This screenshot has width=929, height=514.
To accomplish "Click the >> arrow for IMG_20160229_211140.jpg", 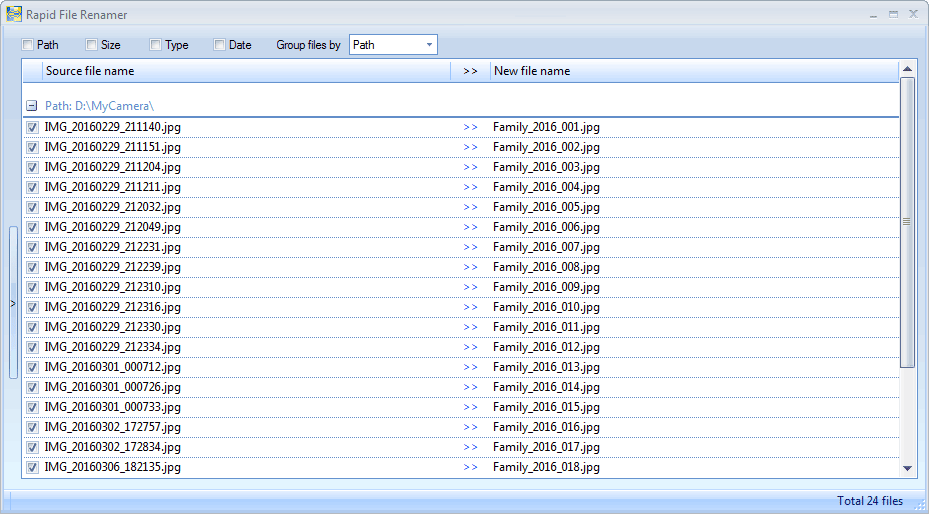I will click(470, 127).
